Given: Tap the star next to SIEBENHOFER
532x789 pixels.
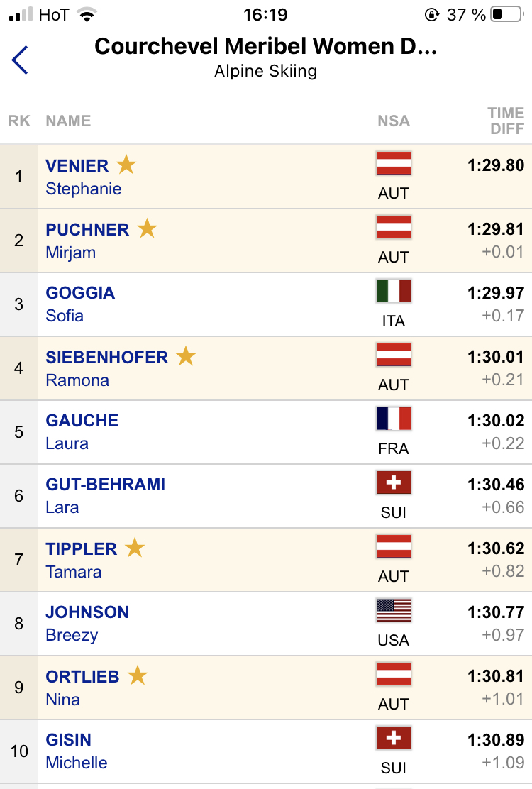Looking at the screenshot, I should pos(186,355).
